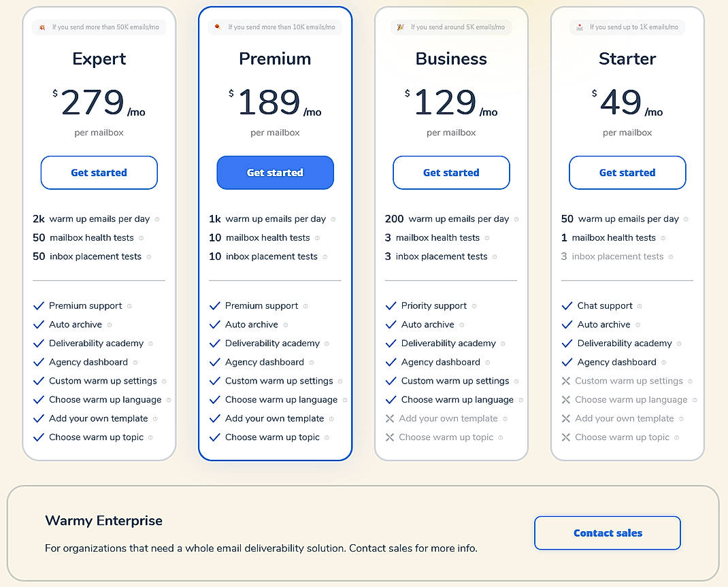728x587 pixels.
Task: Open Contact sales for Warmy Enterprise
Action: 607,533
